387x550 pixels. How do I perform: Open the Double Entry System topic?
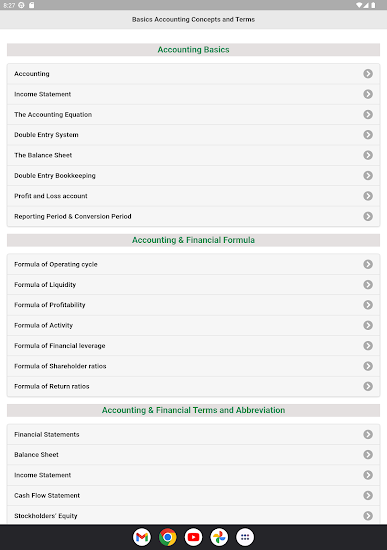[193, 135]
